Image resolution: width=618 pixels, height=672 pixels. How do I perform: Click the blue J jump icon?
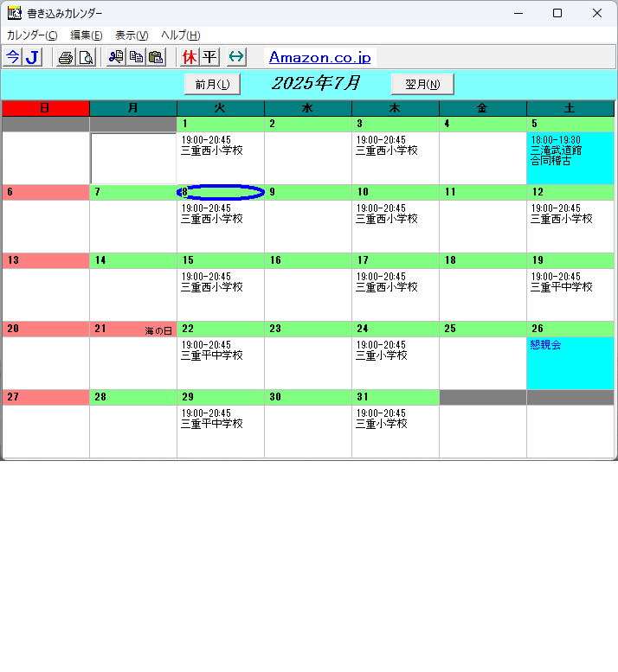click(x=32, y=57)
